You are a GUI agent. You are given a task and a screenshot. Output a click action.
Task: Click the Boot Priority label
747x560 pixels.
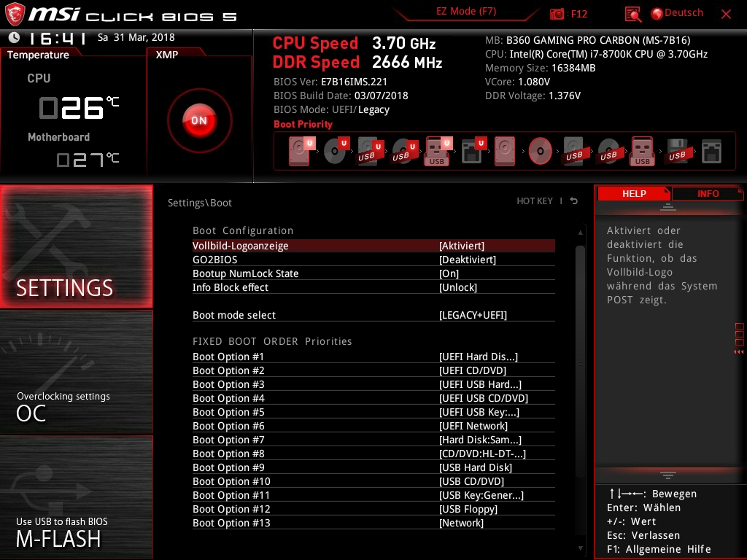pyautogui.click(x=303, y=124)
